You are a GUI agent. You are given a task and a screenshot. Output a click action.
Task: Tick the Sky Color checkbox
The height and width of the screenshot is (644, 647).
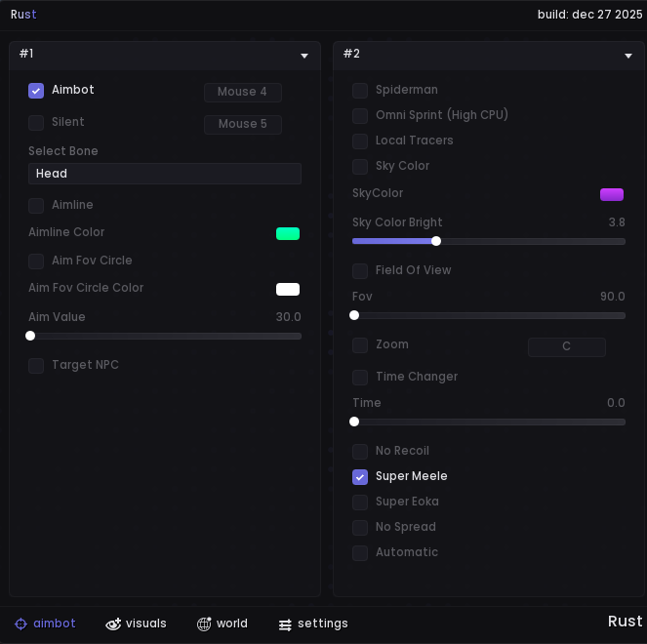(360, 167)
